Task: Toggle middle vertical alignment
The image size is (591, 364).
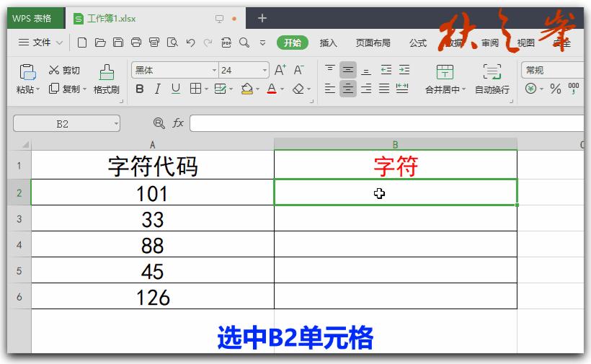Action: 348,70
